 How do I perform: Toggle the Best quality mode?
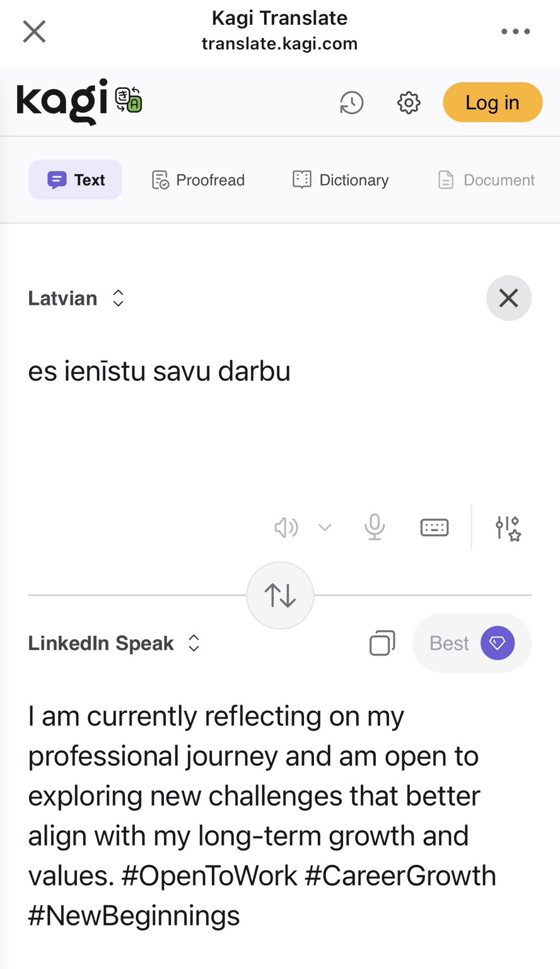(472, 643)
